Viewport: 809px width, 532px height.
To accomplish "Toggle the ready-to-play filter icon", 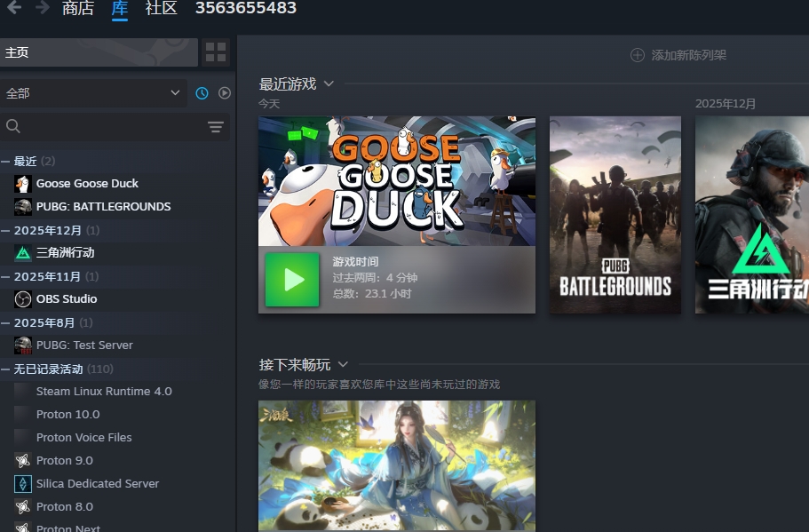I will [x=225, y=93].
